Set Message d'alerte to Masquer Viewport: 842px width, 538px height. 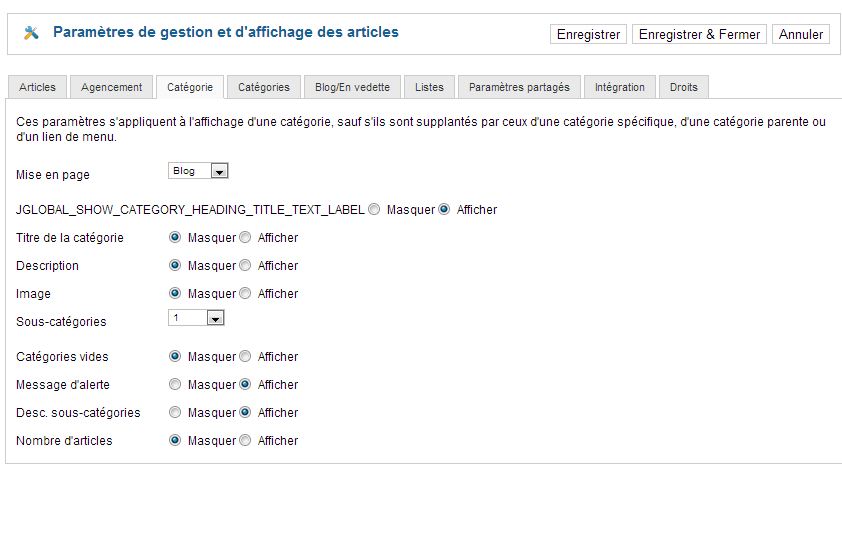tap(175, 385)
